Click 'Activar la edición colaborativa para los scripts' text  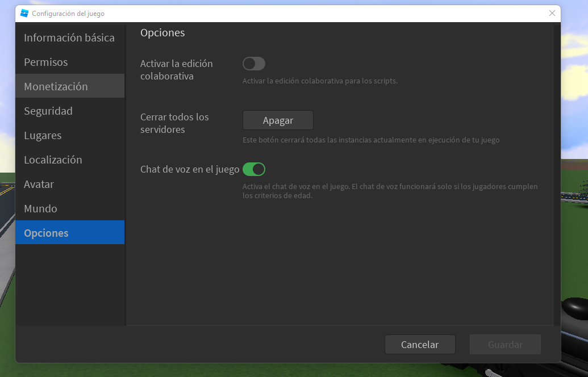click(x=320, y=81)
